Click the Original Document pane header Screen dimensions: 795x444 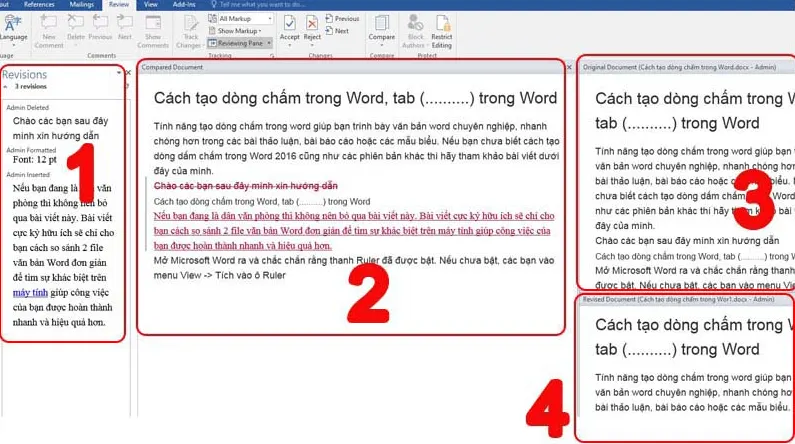tap(679, 67)
